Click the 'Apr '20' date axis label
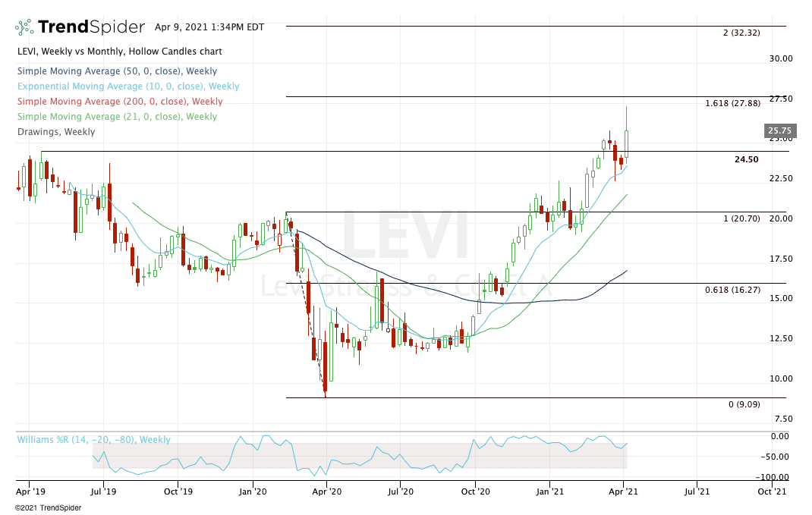812x515 pixels. 327,491
